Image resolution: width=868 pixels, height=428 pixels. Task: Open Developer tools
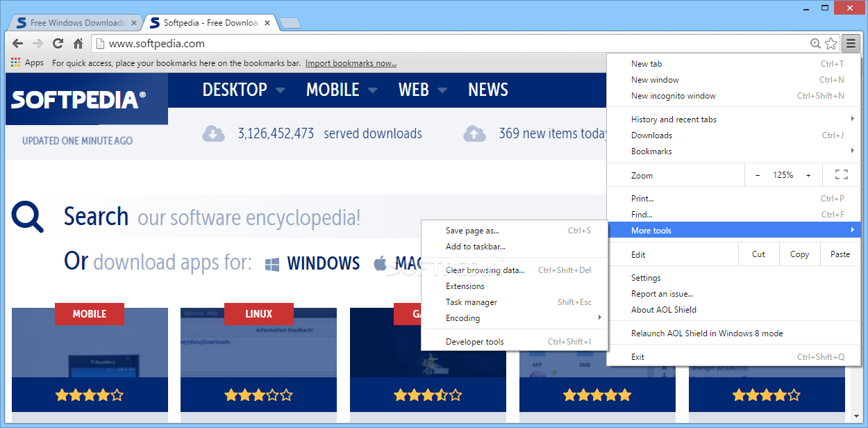pyautogui.click(x=514, y=342)
